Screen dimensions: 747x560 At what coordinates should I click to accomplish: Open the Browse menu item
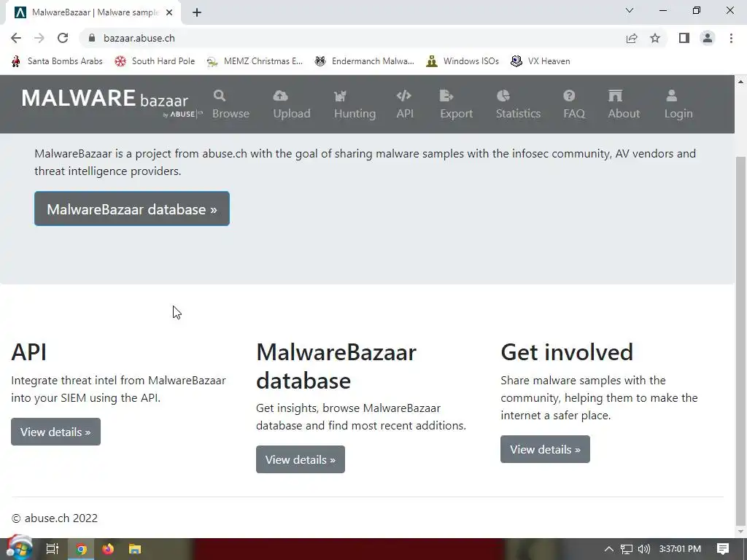click(x=231, y=104)
